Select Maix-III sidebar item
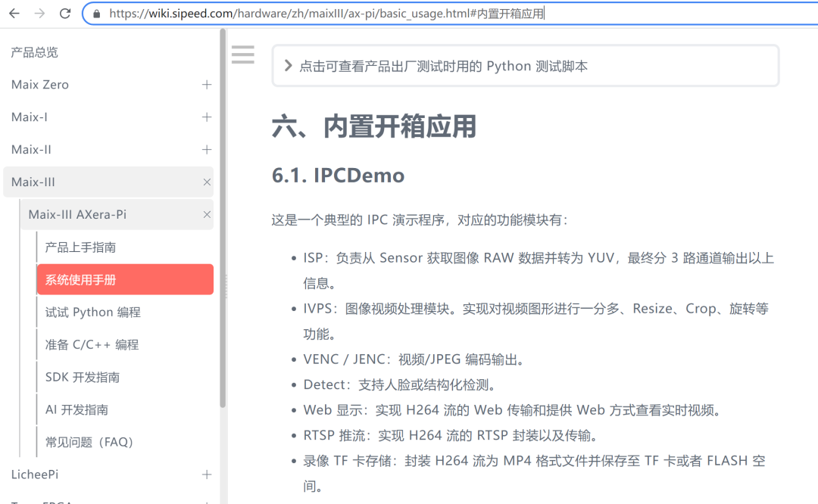Viewport: 818px width, 504px height. coord(108,182)
